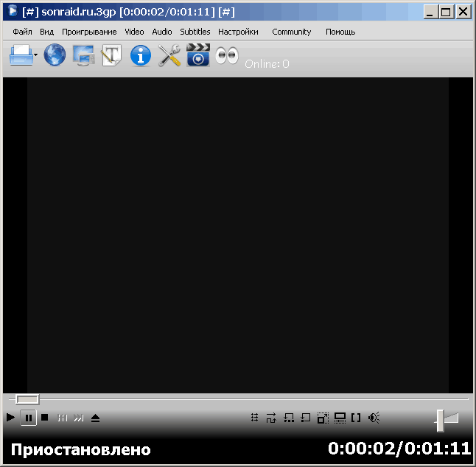Viewport: 476px width, 467px height.
Task: Toggle mute with the speaker icon
Action: point(374,418)
